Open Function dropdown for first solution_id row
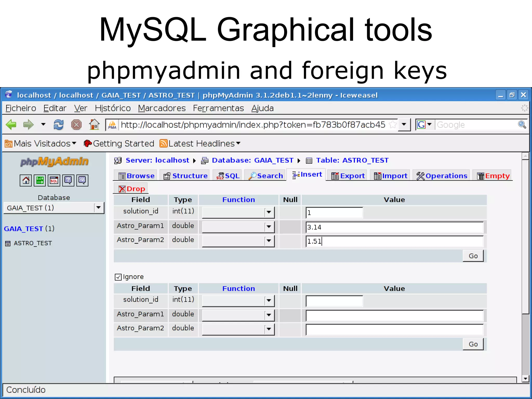The height and width of the screenshot is (399, 532). click(238, 212)
